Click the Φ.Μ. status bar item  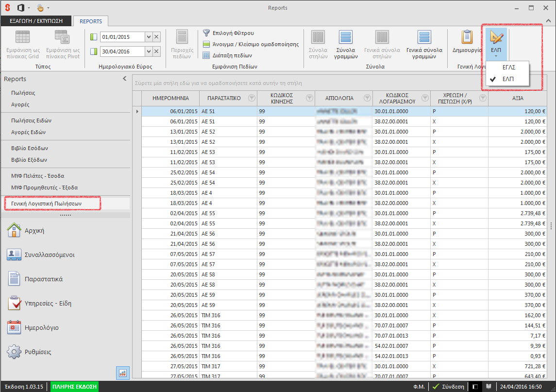[419, 386]
